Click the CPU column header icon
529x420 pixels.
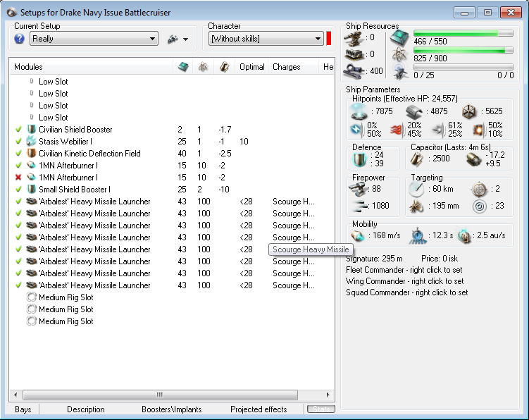coord(183,67)
